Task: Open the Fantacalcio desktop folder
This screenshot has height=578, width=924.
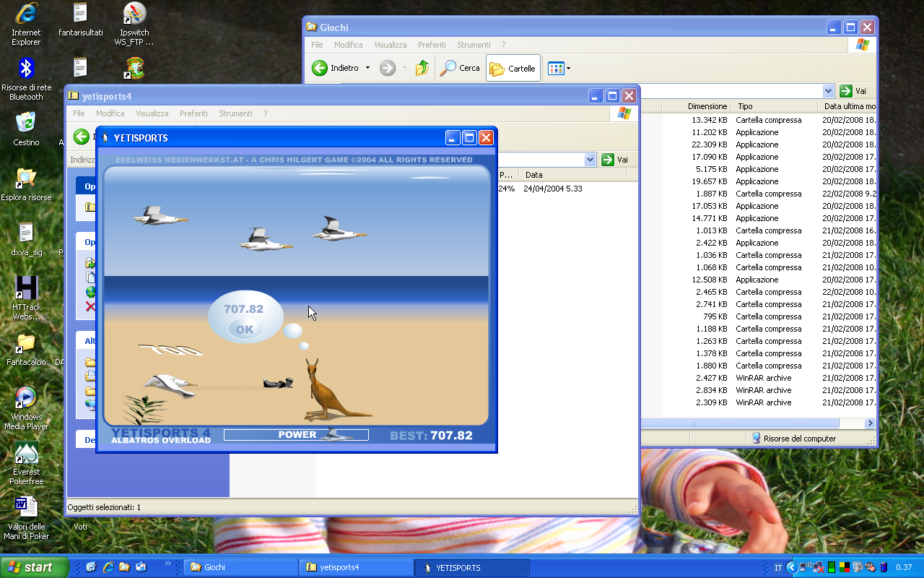Action: pos(26,348)
